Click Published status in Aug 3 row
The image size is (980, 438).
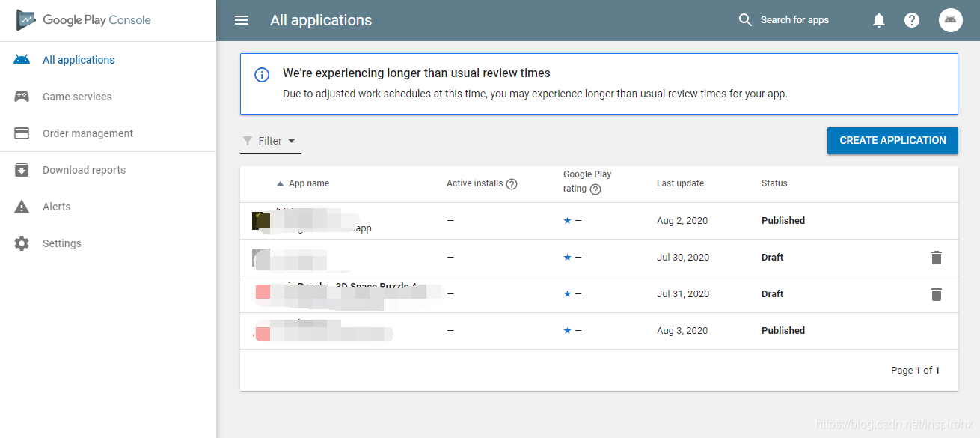click(x=783, y=331)
